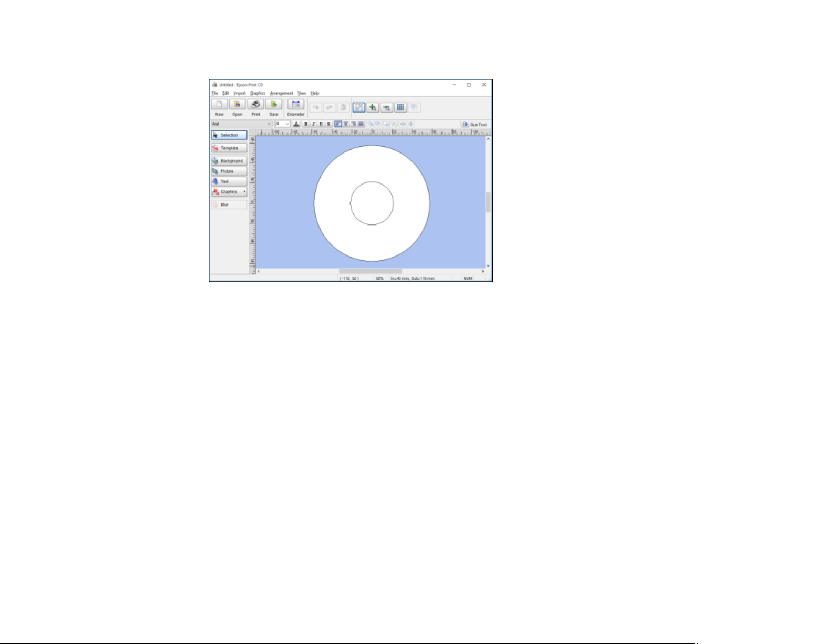Click the disc diameter status text

413,278
